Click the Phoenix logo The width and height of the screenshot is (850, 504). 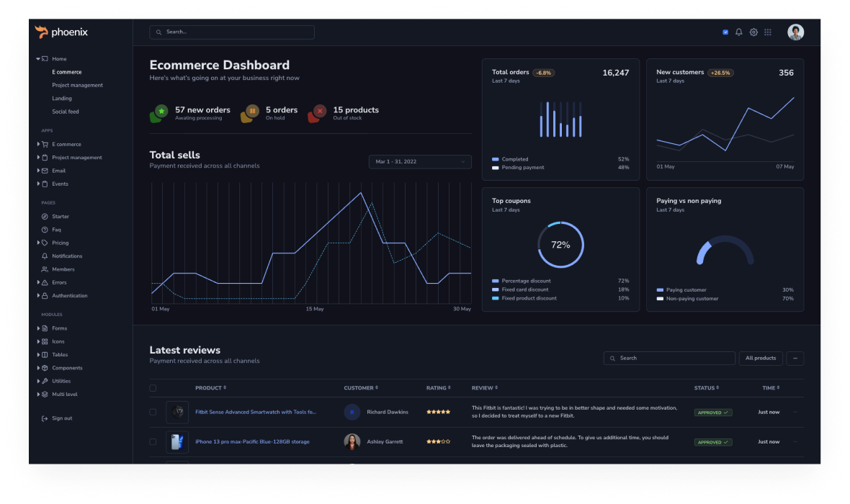point(61,32)
